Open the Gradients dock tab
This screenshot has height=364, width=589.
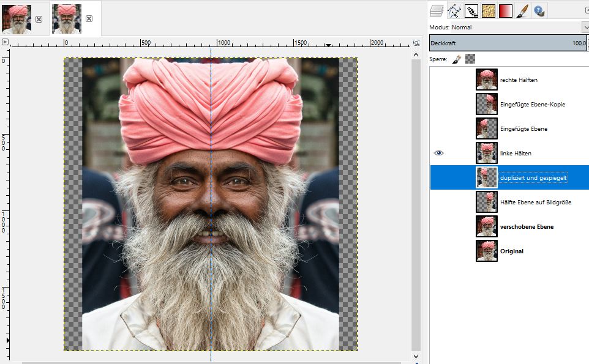coord(505,10)
